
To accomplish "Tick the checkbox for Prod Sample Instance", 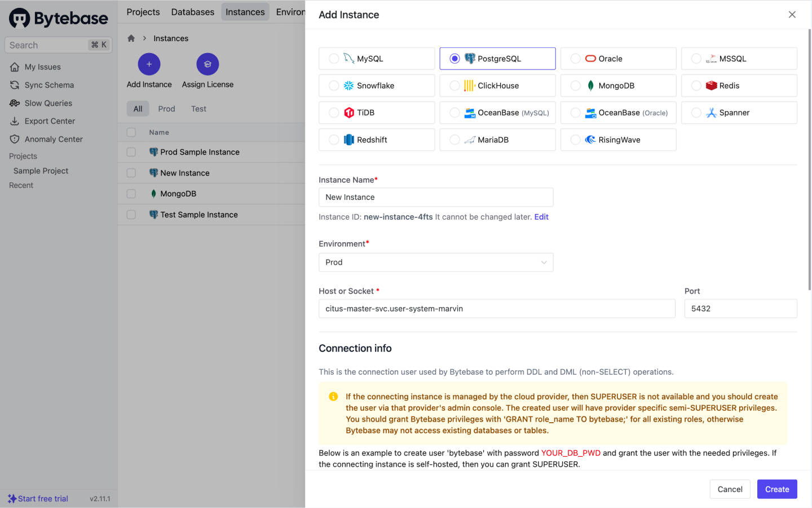I will point(131,152).
